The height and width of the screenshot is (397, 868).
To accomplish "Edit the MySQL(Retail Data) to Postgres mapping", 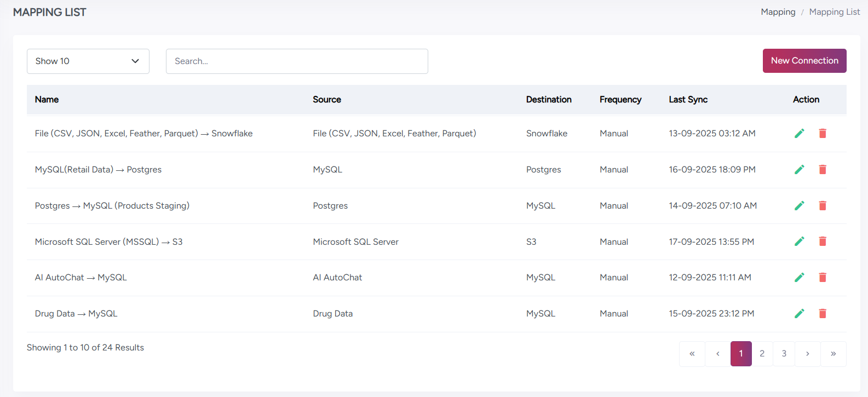I will coord(799,170).
